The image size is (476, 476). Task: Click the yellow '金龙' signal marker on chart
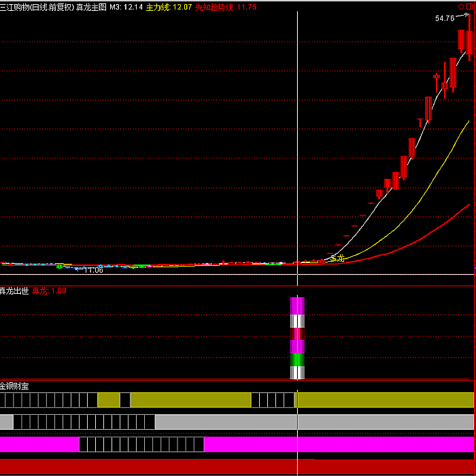click(337, 258)
